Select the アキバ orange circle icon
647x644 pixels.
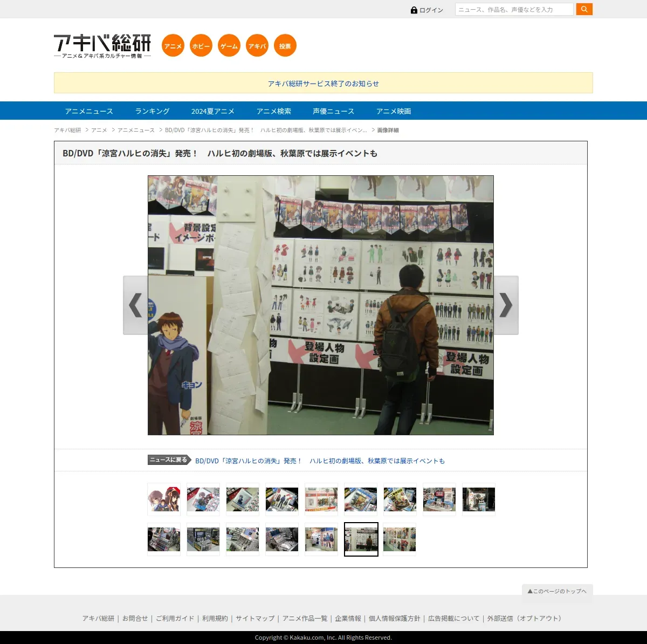coord(257,46)
